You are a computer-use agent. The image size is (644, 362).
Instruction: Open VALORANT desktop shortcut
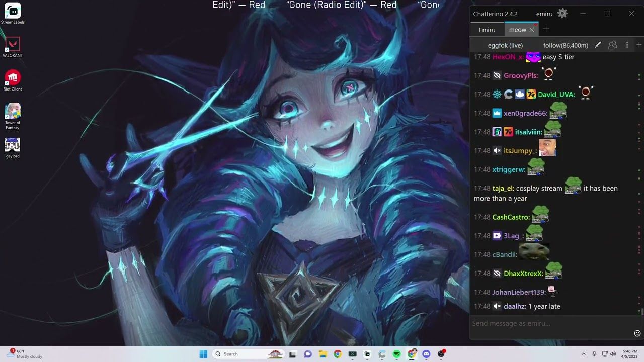point(13,47)
